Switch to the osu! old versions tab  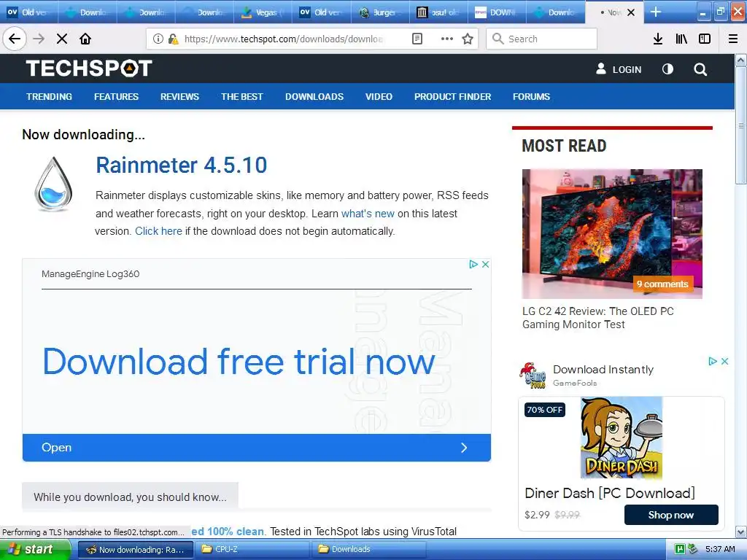tap(438, 12)
